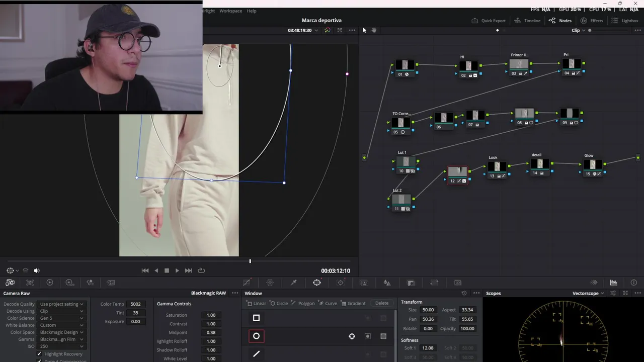
Task: Open the Color Match palette icon
Action: tap(30, 283)
